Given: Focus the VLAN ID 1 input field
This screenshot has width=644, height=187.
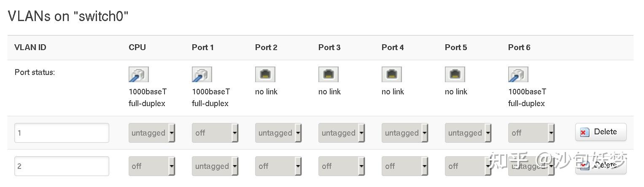Looking at the screenshot, I should [62, 133].
